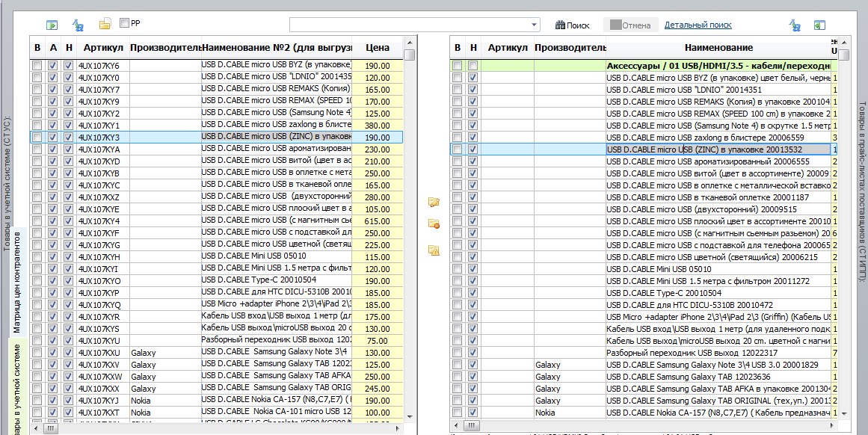Viewport: 868px width, 435px height.
Task: Click the sort A-Z icon above left table
Action: tap(78, 25)
